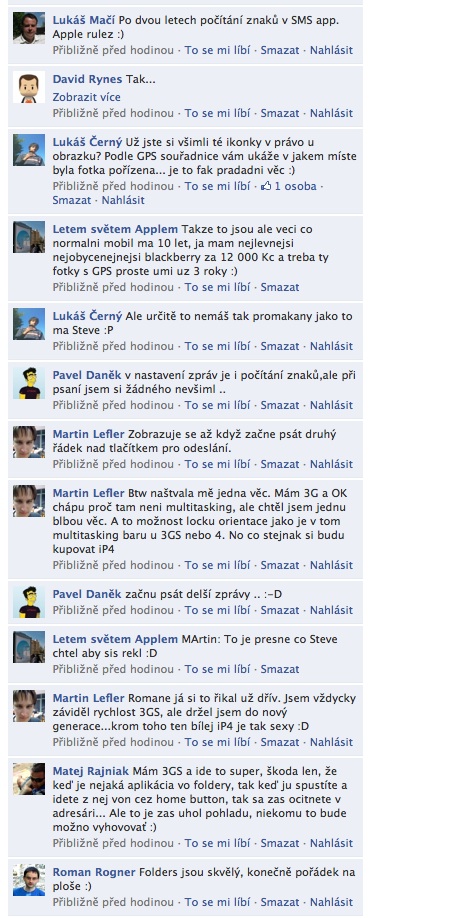Delete Pavel Daněk's 'začnu psát delší zprávy' comment

(x=280, y=610)
